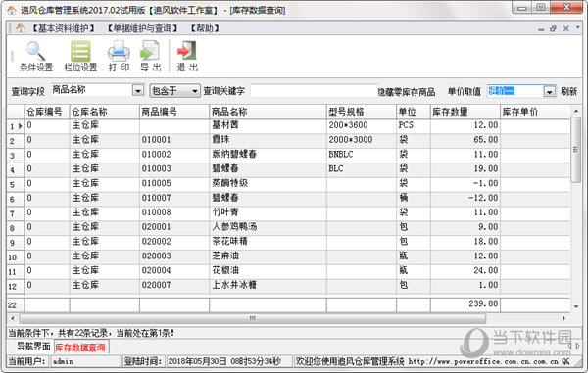
Task: Click the 导出 export icon
Action: click(150, 56)
